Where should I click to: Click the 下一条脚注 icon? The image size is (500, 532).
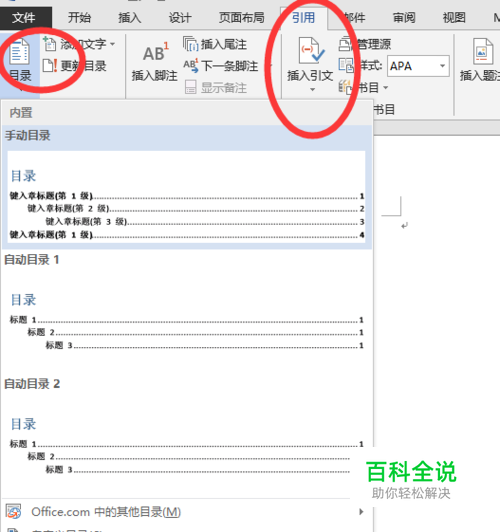[191, 66]
